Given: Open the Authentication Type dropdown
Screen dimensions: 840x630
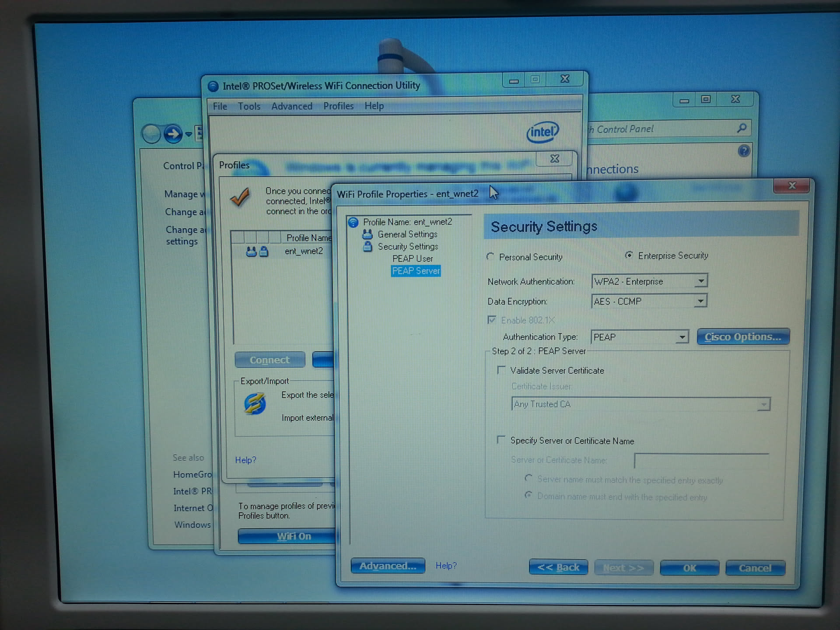Looking at the screenshot, I should [682, 337].
